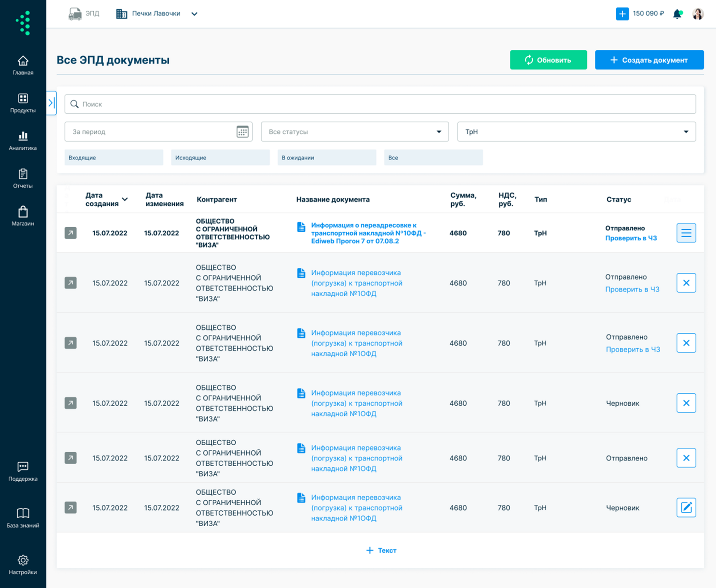Switch to the В ожидании tab
The image size is (716, 588).
[327, 158]
